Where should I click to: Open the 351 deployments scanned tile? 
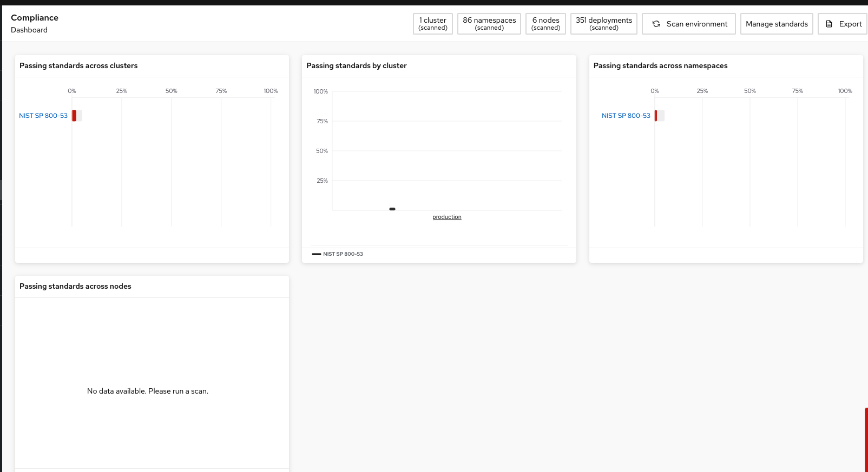tap(604, 24)
